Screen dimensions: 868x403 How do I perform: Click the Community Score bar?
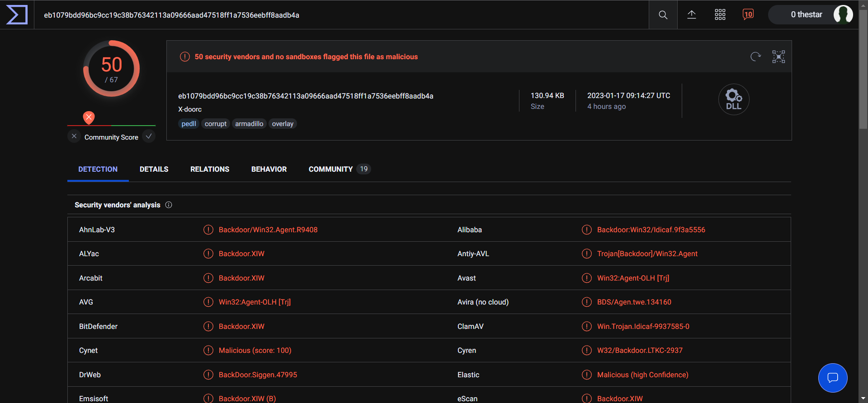pyautogui.click(x=111, y=126)
